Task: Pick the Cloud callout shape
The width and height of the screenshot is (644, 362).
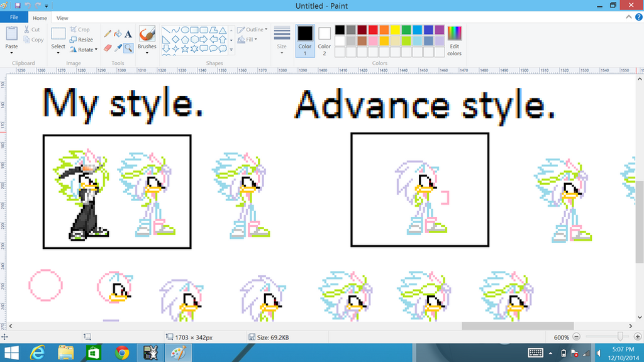Action: [x=223, y=49]
